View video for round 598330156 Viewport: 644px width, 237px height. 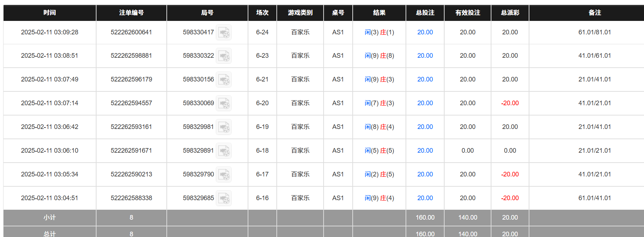(224, 79)
